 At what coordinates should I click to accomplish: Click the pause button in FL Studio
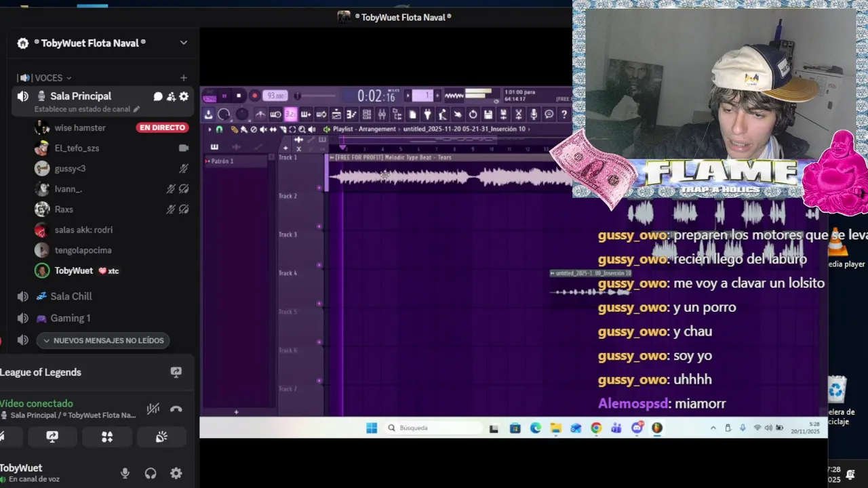(x=224, y=96)
